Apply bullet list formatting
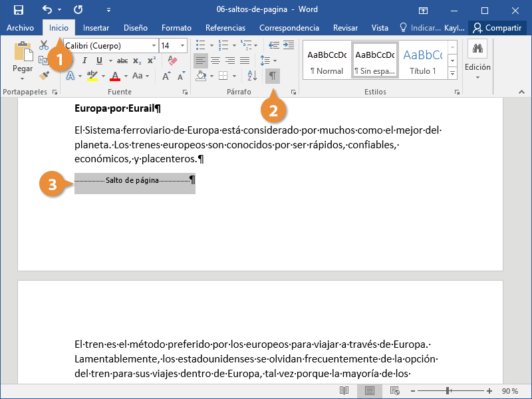The image size is (532, 399). tap(201, 45)
